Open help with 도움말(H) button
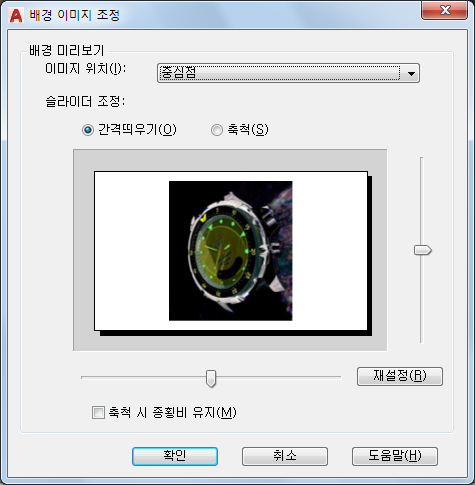The height and width of the screenshot is (485, 475). tap(395, 456)
